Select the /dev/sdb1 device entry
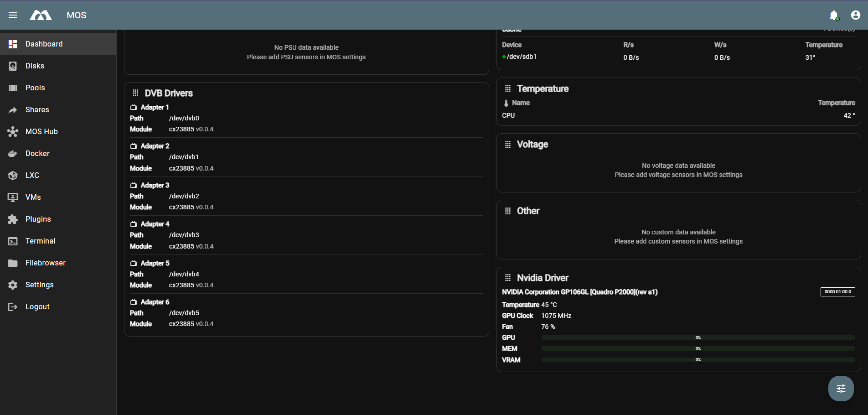Screen dimensions: 868x415 pos(521,57)
